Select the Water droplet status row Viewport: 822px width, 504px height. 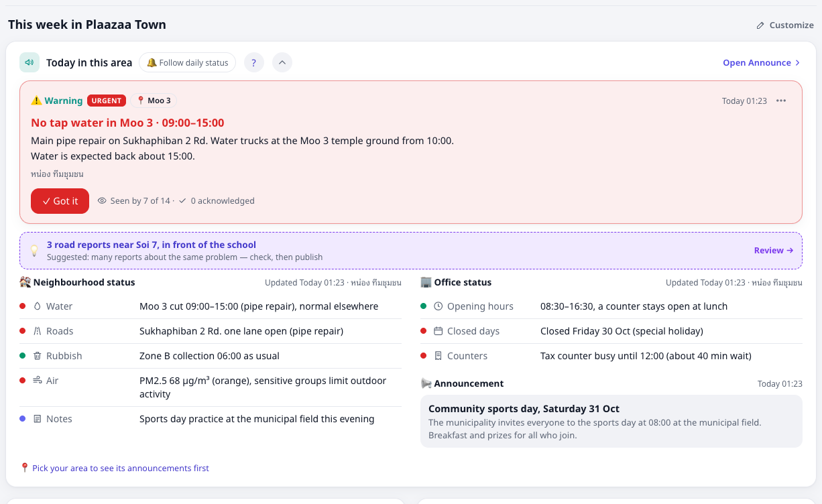click(x=211, y=306)
